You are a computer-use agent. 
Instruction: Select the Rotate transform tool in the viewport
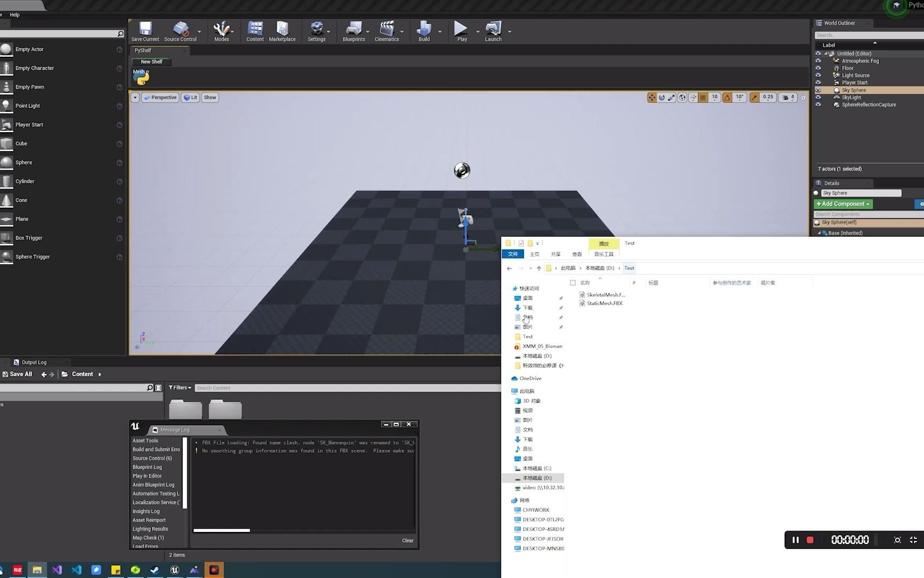[662, 97]
